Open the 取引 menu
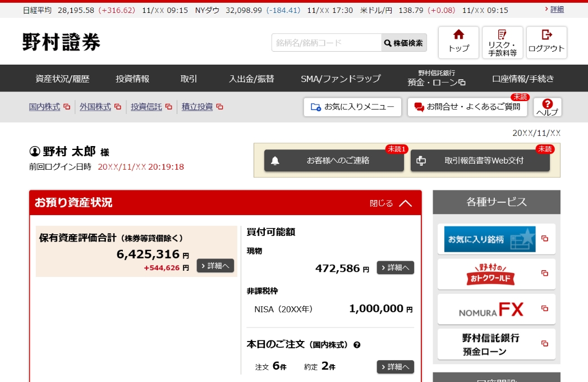This screenshot has height=382, width=588. click(x=189, y=79)
